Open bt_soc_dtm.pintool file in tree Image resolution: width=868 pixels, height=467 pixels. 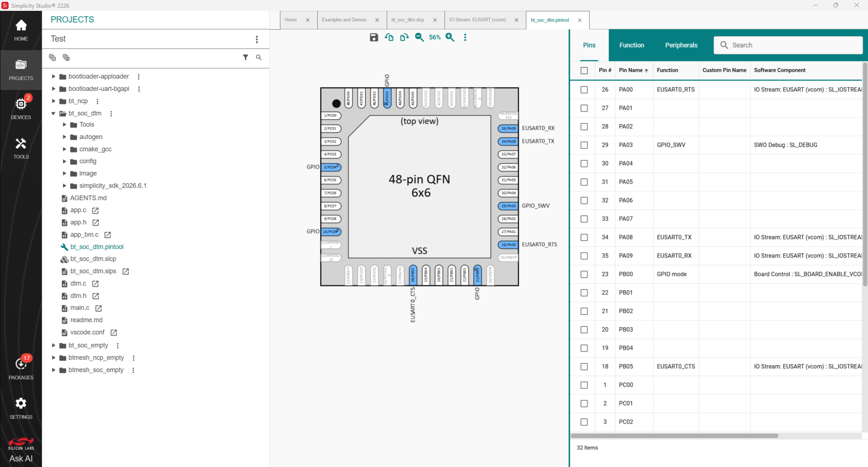97,247
